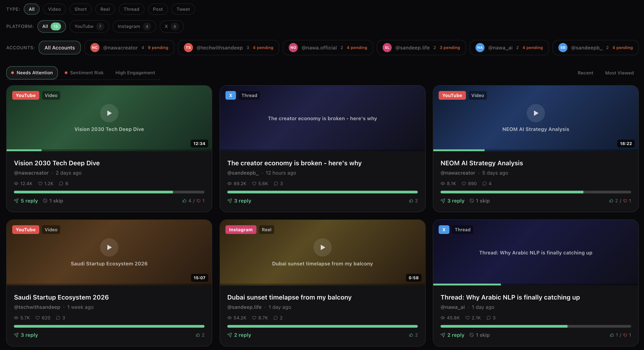Viewport: 644px width, 350px height.
Task: Switch to Needs Attention tab
Action: pyautogui.click(x=32, y=73)
